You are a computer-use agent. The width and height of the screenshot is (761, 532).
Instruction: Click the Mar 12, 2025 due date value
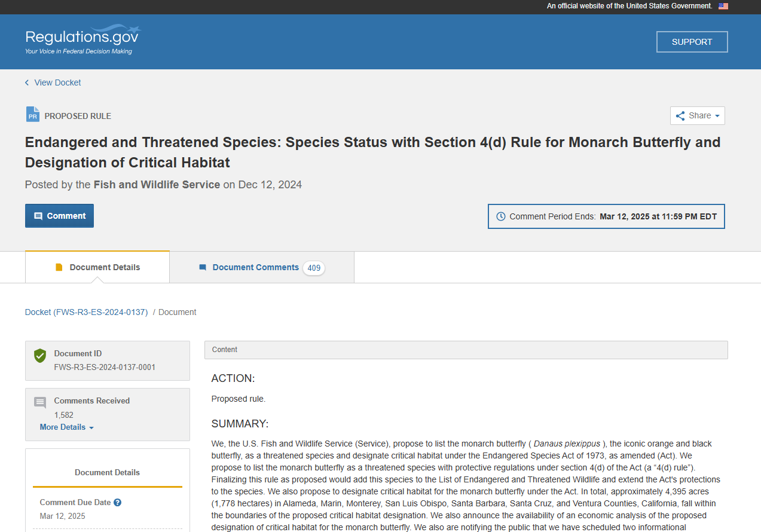pos(63,516)
